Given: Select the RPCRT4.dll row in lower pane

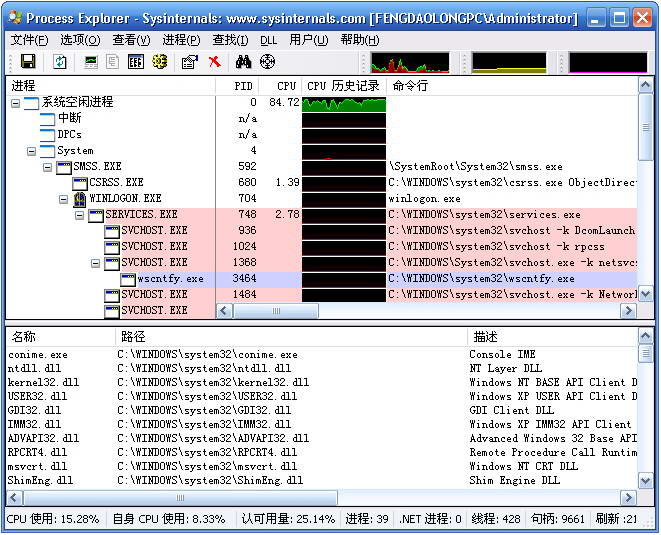Looking at the screenshot, I should 321,452.
